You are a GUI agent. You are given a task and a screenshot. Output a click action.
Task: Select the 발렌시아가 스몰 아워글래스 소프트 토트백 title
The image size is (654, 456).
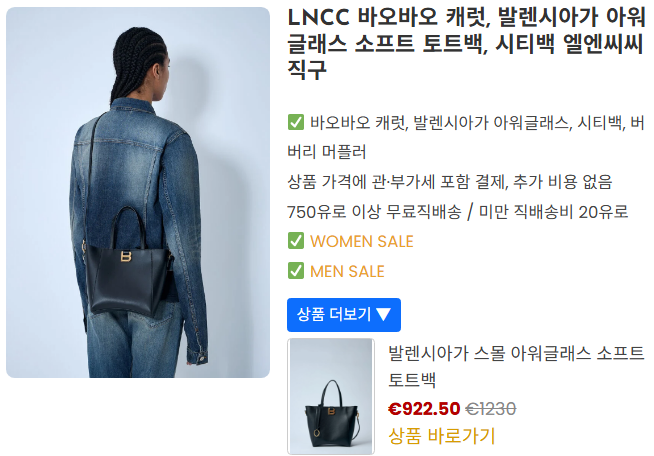(x=516, y=367)
